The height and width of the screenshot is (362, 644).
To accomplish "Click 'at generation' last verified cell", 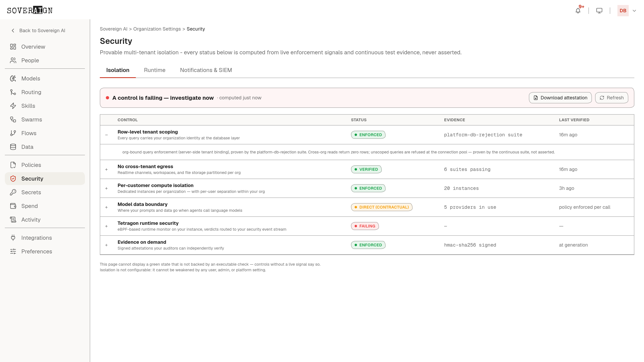I will pyautogui.click(x=573, y=245).
